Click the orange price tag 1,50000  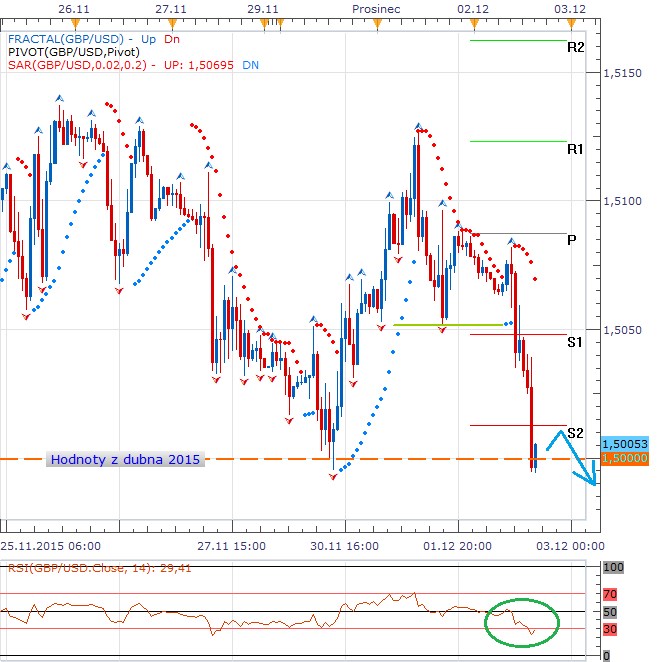[625, 458]
